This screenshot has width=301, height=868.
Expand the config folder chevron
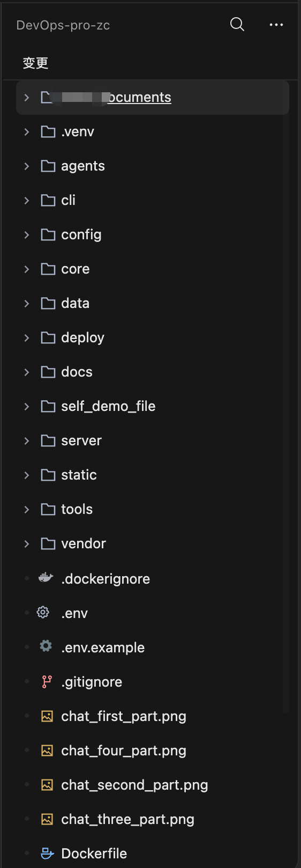pyautogui.click(x=27, y=235)
